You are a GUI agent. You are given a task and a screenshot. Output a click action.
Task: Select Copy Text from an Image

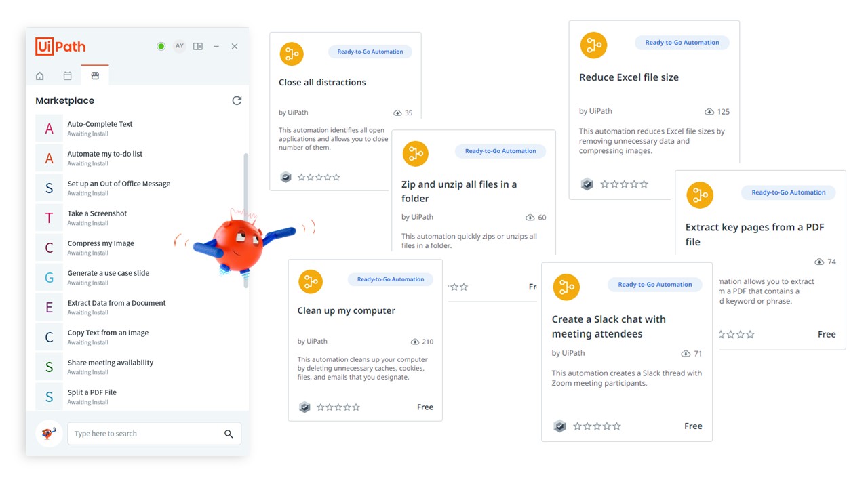pyautogui.click(x=139, y=338)
